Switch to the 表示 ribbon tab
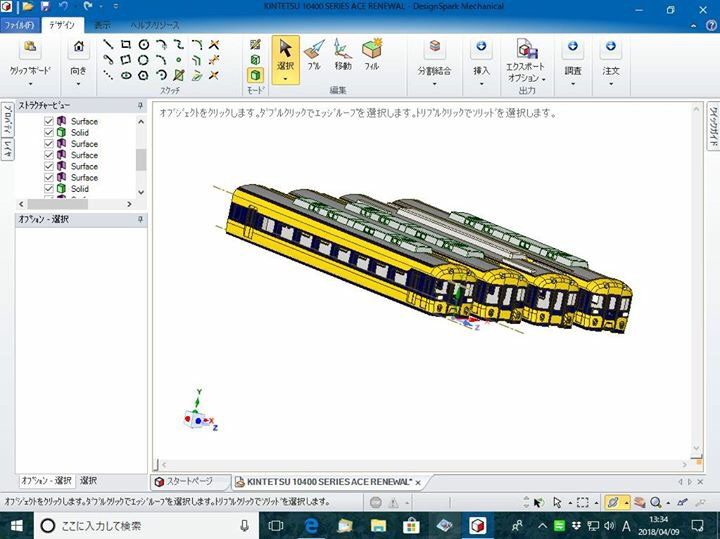Viewport: 720px width, 539px height. click(x=102, y=25)
